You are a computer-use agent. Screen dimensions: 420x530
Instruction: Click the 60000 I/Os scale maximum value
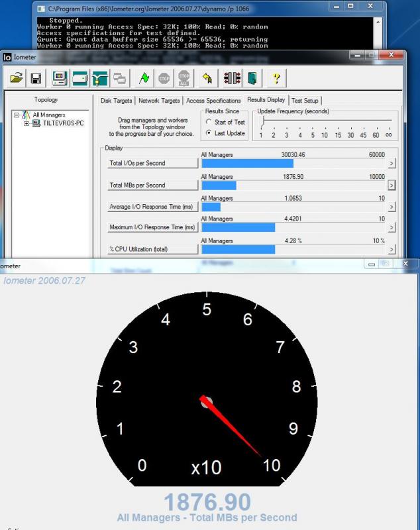coord(377,155)
